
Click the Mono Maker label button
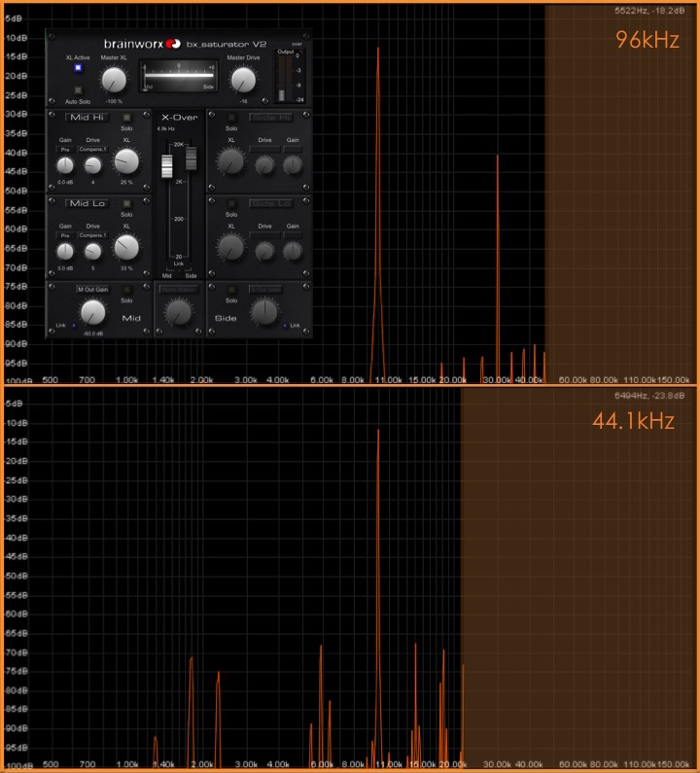pos(179,290)
